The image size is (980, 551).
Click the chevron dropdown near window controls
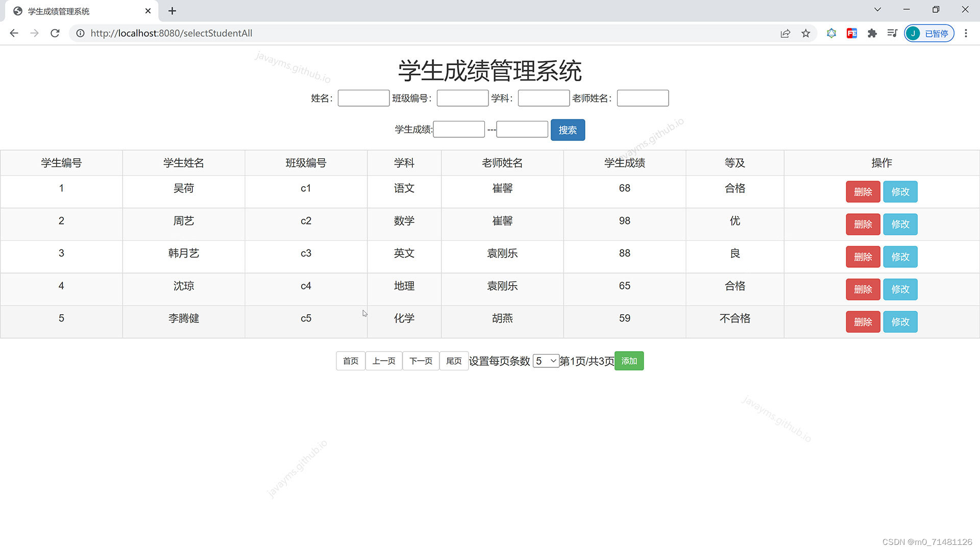pos(877,9)
